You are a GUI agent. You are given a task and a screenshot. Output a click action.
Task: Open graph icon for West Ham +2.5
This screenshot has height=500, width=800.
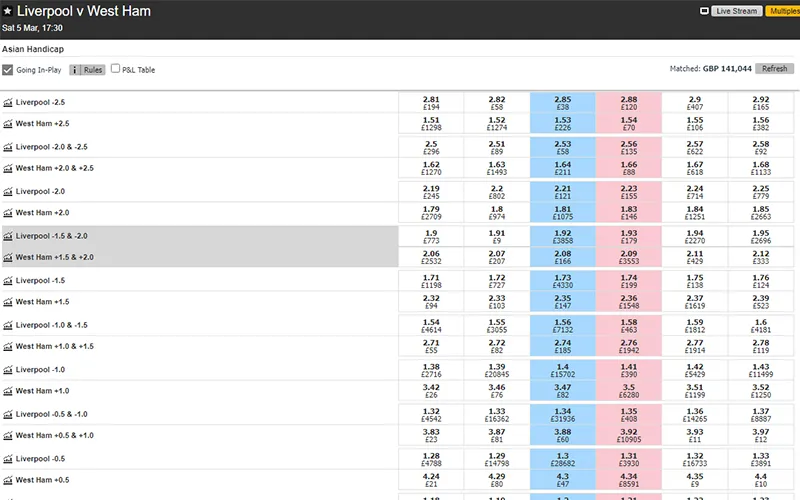(8, 124)
